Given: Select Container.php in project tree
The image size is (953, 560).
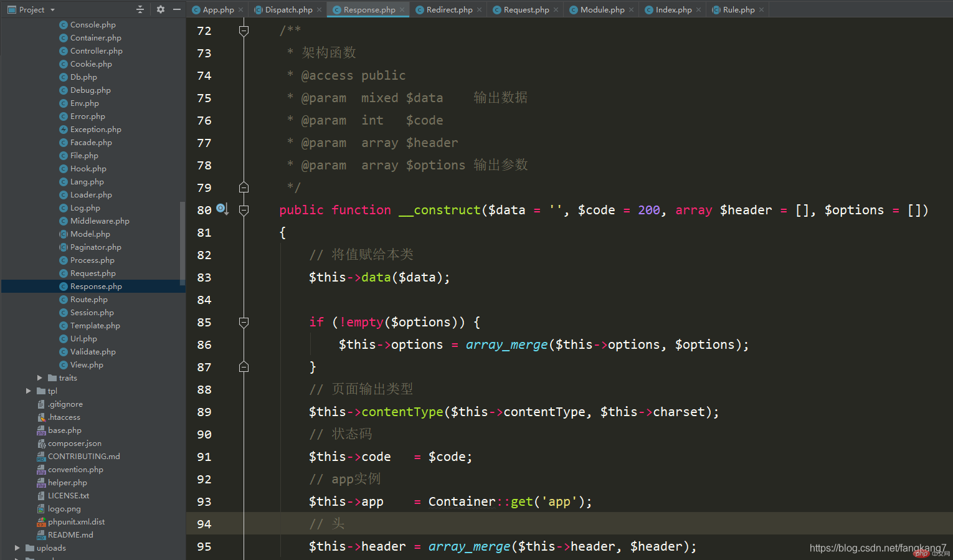Looking at the screenshot, I should coord(95,38).
